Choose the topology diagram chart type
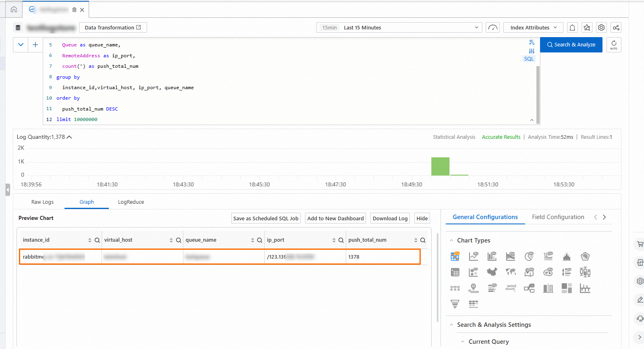The width and height of the screenshot is (644, 349). [529, 288]
